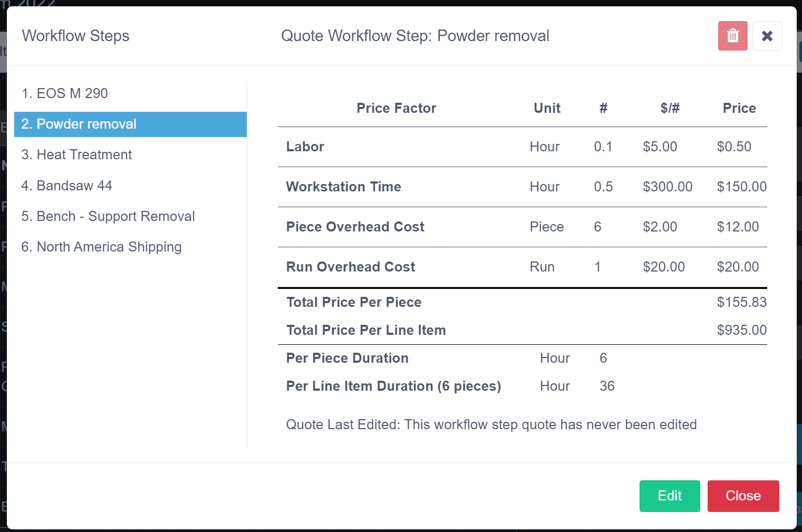Click the Labor price factor row
Screen dimensions: 802x532
[305, 147]
